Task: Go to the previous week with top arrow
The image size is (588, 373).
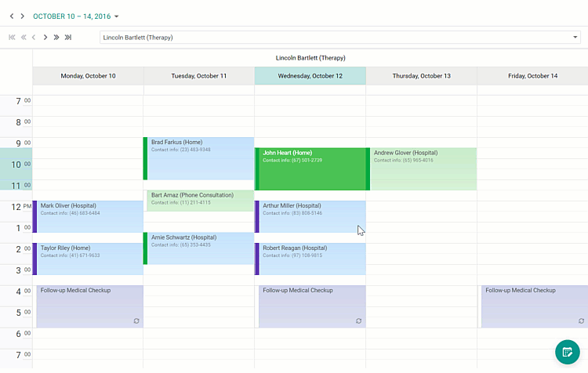Action: click(x=12, y=16)
